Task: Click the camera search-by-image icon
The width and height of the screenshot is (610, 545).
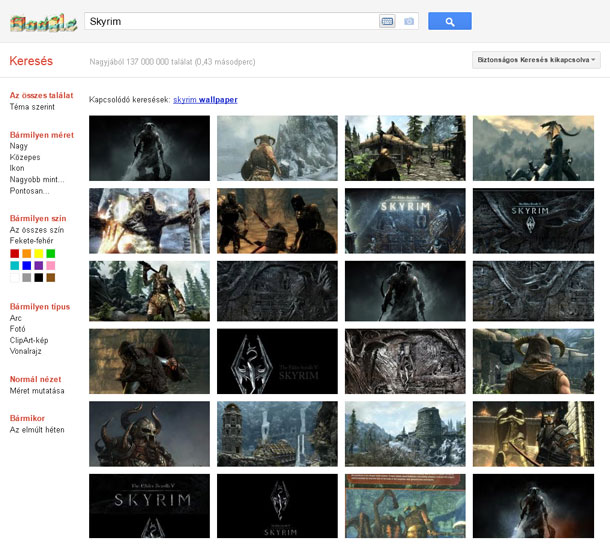Action: [x=408, y=21]
